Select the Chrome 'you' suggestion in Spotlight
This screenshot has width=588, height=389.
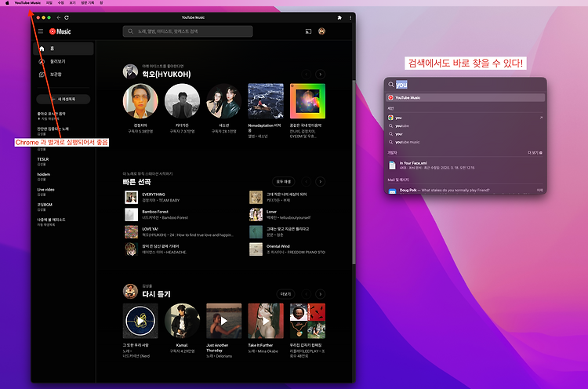[x=465, y=118]
